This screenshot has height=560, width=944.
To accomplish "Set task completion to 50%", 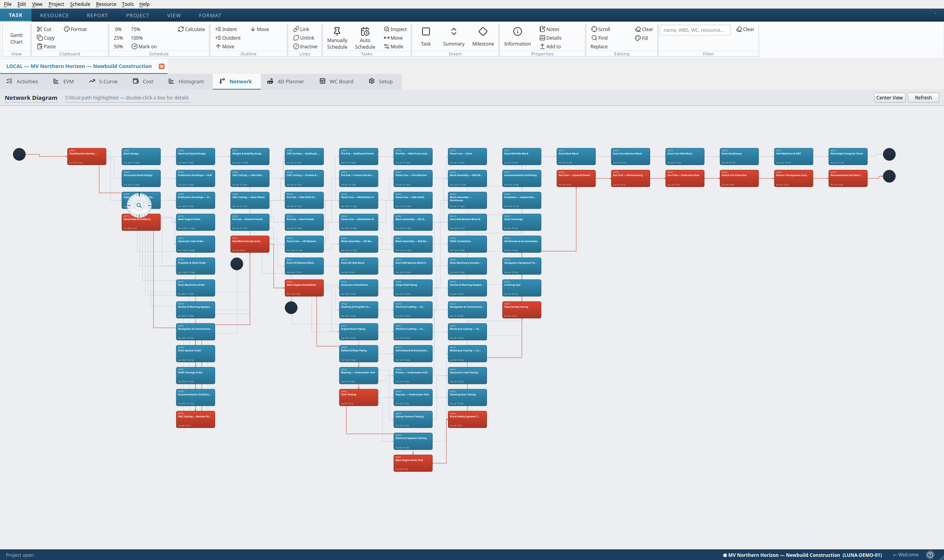I will [x=118, y=46].
